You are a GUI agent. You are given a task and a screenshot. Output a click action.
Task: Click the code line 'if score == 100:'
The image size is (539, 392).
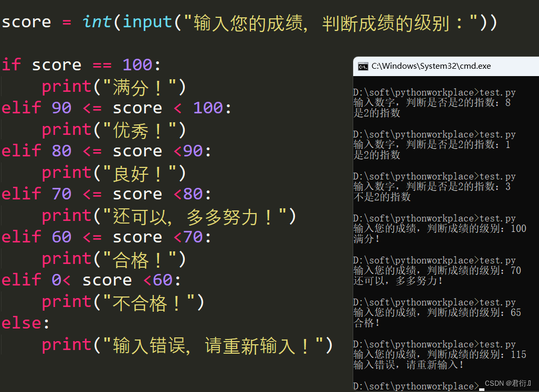coord(81,65)
